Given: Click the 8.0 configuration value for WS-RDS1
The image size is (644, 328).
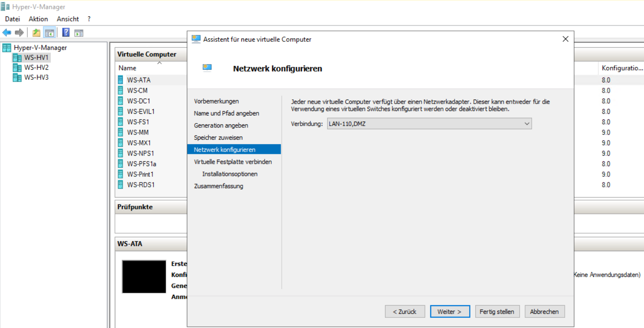Looking at the screenshot, I should coord(606,185).
